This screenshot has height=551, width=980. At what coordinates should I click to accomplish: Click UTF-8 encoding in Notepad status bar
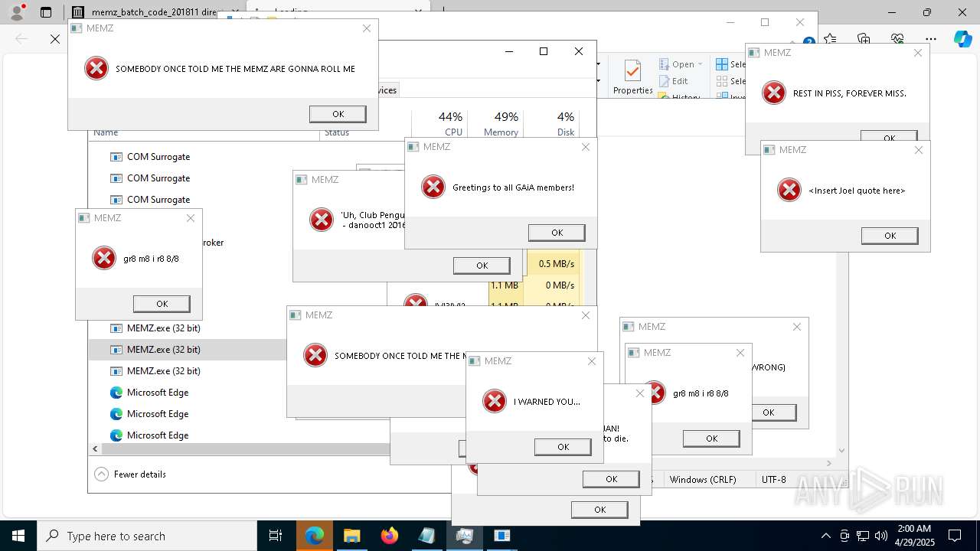pyautogui.click(x=773, y=480)
